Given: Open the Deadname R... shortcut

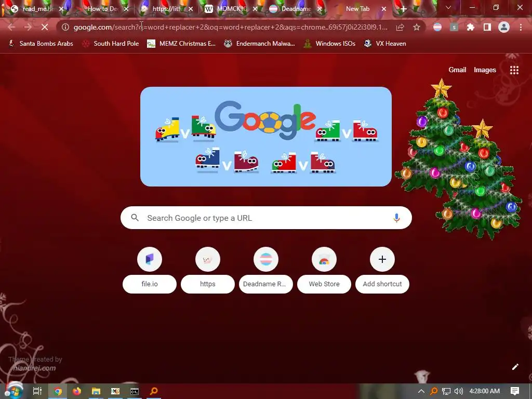Looking at the screenshot, I should click(265, 270).
